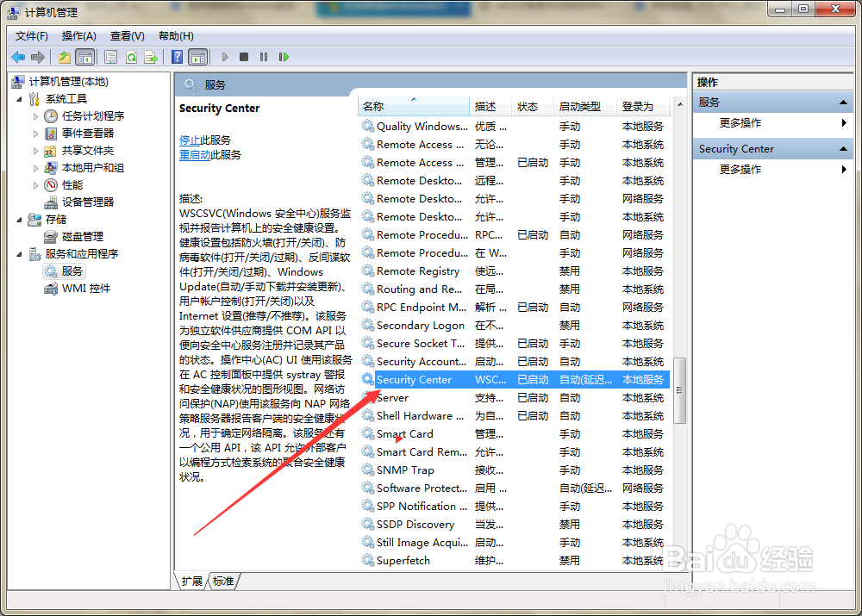862x616 pixels.
Task: Open the 文件(F) menu
Action: (x=31, y=35)
